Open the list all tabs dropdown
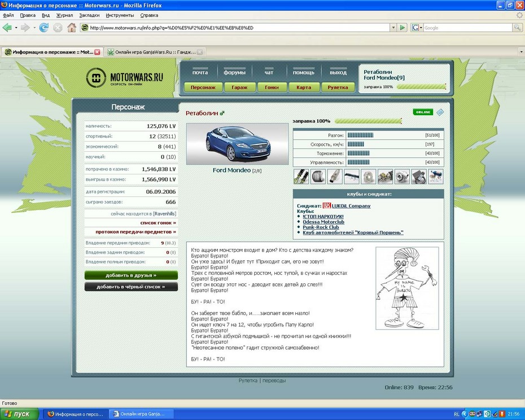Screen dimensions: 525x420 pos(521,52)
